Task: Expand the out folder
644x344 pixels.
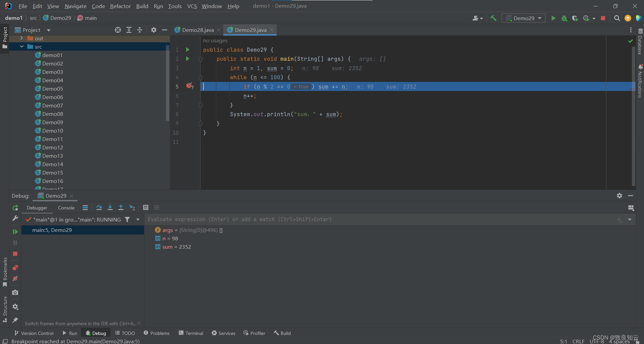Action: (21, 38)
